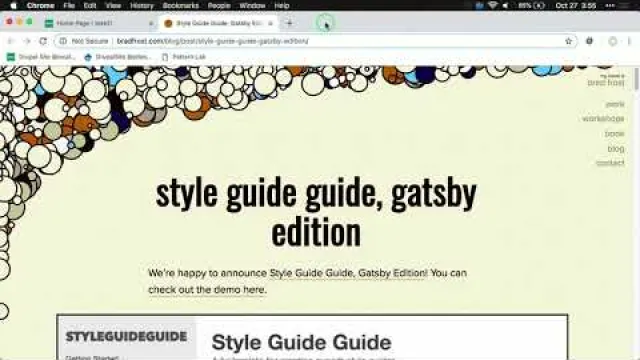
Task: Click the brad frost site logo
Action: [606, 80]
